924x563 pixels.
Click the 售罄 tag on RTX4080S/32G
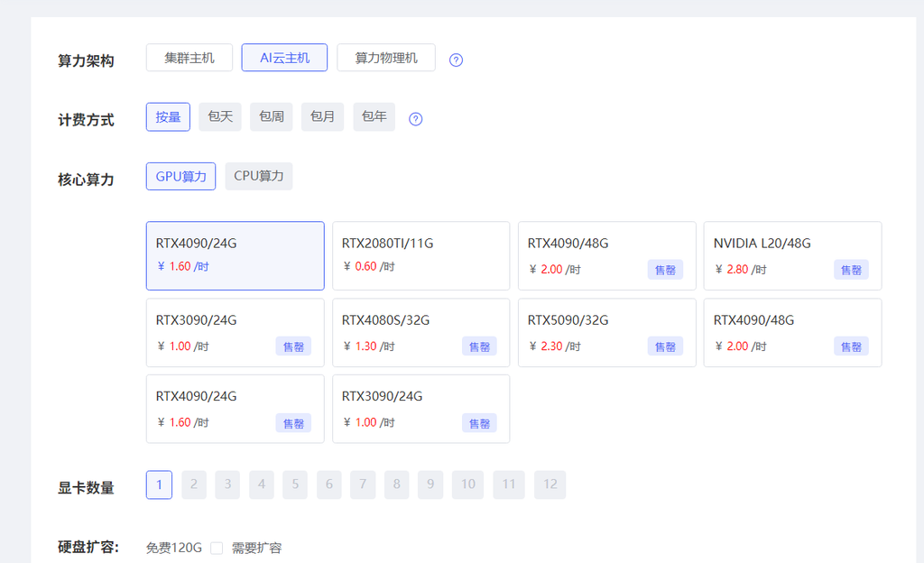tap(479, 346)
